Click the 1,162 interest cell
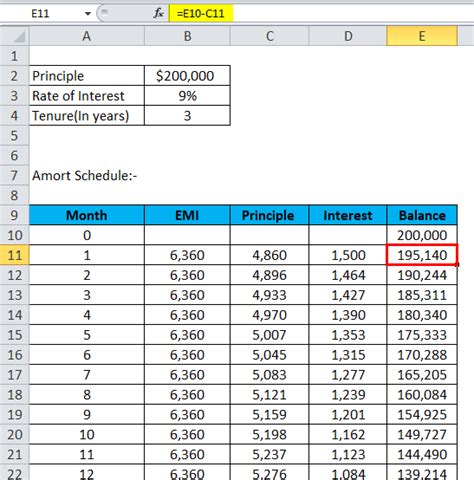 [348, 434]
